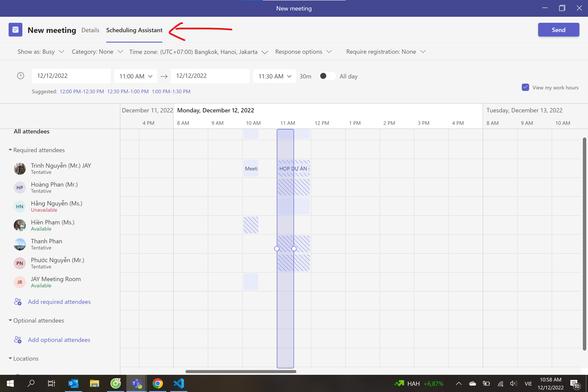Click the Send button
This screenshot has width=588, height=392.
click(x=558, y=30)
